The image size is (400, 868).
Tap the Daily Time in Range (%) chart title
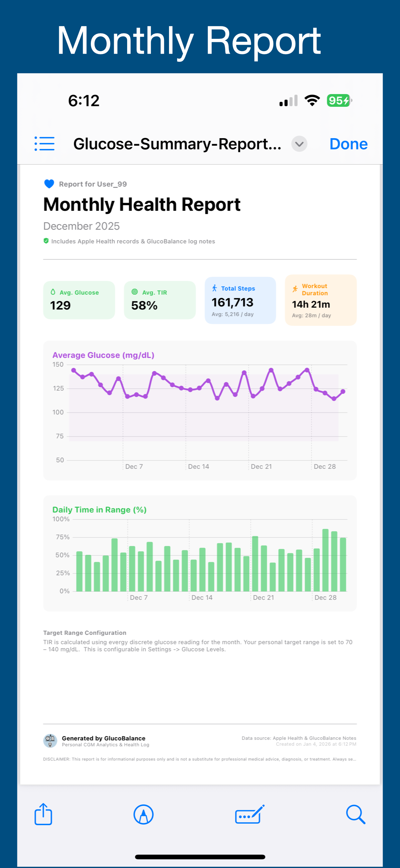[99, 509]
